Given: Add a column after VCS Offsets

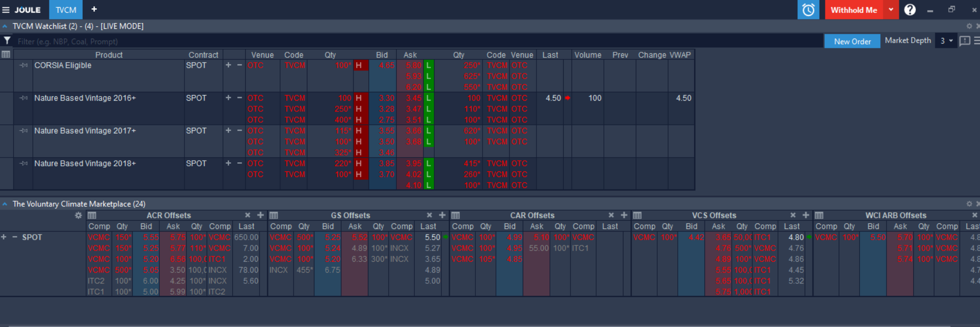Looking at the screenshot, I should click(806, 215).
